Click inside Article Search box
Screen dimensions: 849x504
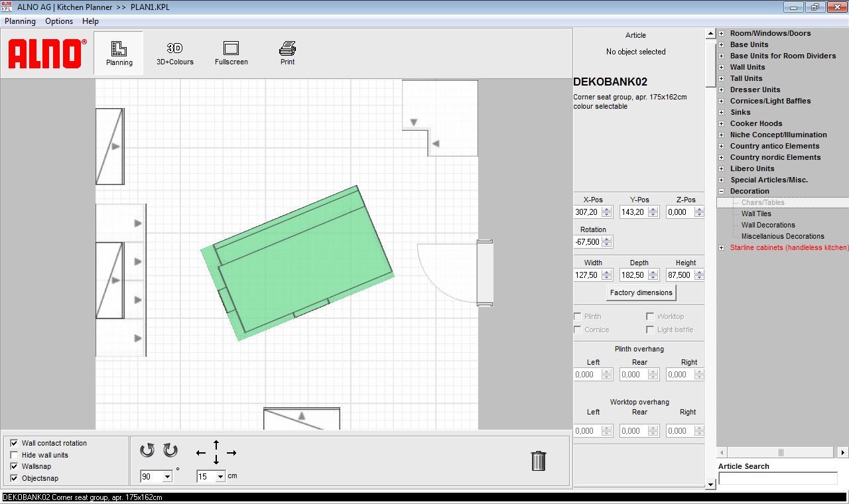click(778, 478)
